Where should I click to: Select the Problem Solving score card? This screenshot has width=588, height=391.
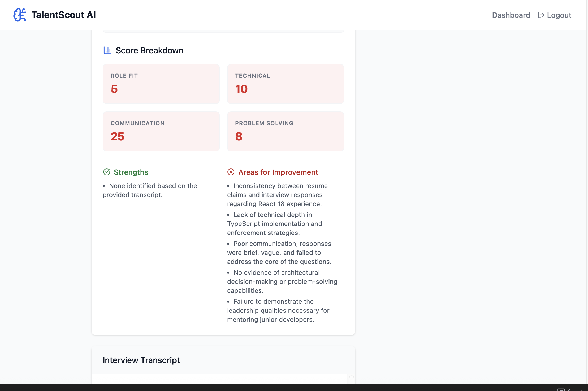(286, 131)
